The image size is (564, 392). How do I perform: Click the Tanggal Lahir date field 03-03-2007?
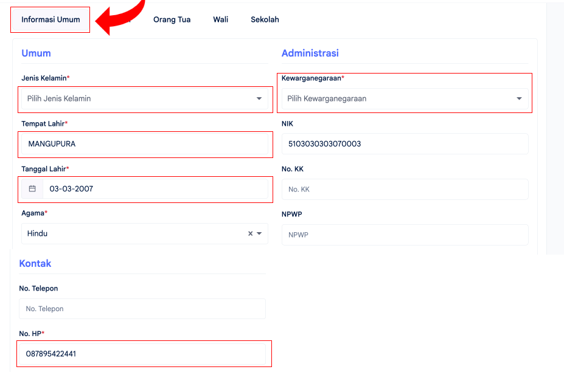155,188
